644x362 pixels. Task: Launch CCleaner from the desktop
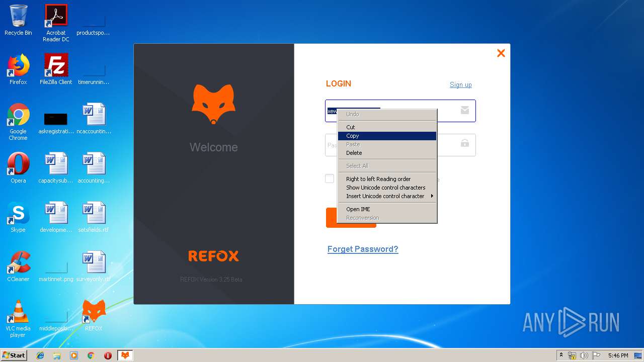[x=18, y=266]
